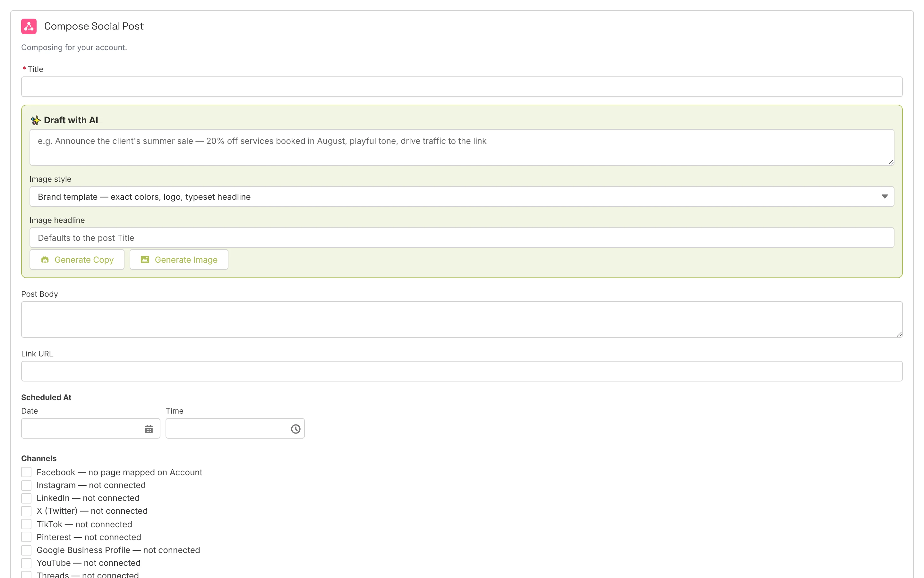Viewport: 924px width, 578px height.
Task: Focus the Title input field
Action: tap(462, 87)
